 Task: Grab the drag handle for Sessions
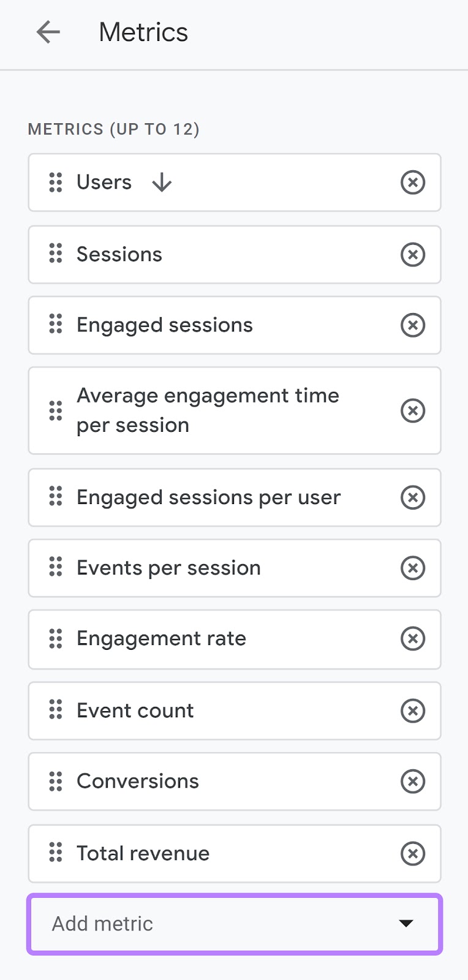pos(55,254)
